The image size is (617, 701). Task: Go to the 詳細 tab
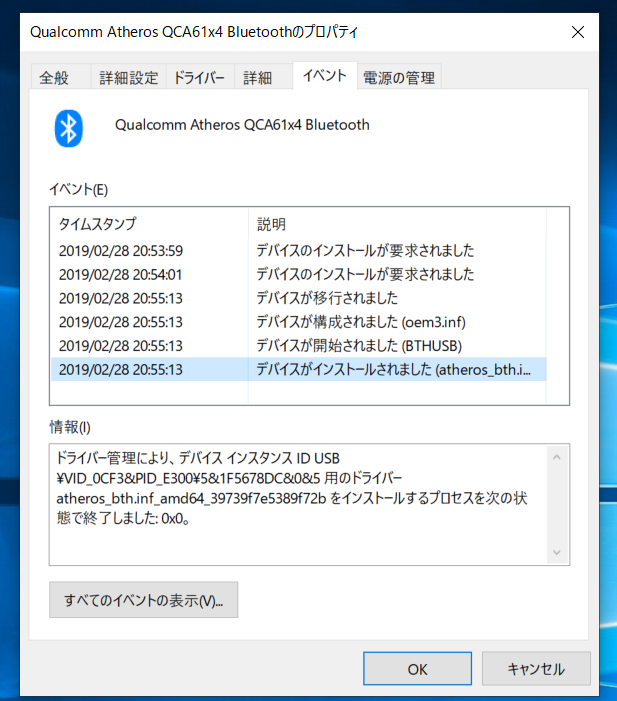[x=263, y=77]
